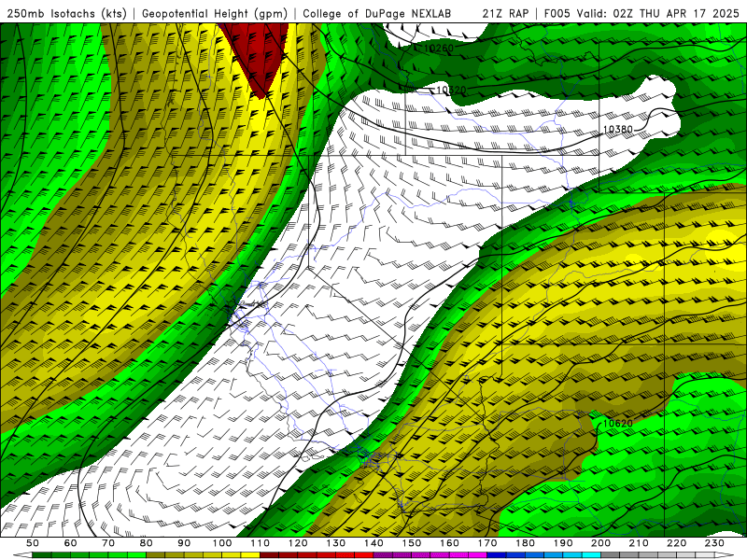Click the purple swatch just right of 140
The width and height of the screenshot is (747, 560).
[383, 555]
